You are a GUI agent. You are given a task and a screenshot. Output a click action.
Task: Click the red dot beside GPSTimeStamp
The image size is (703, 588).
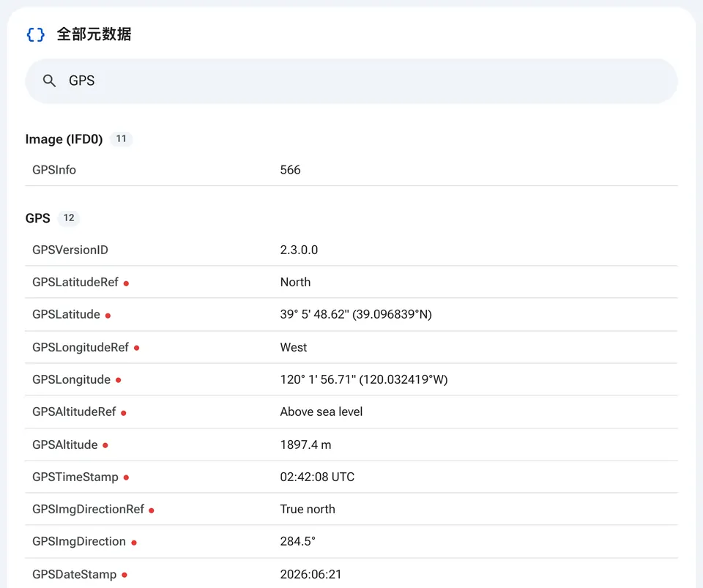[127, 477]
